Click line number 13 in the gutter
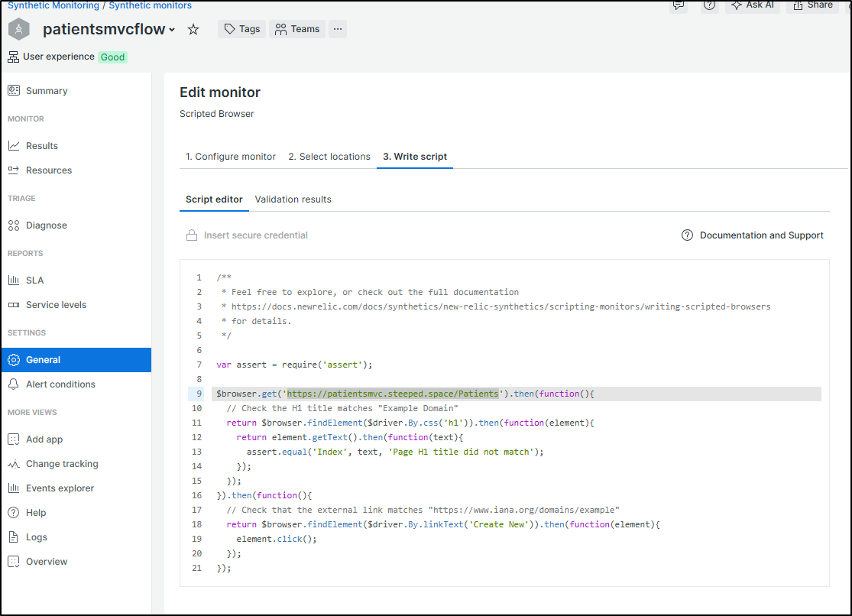 click(x=196, y=452)
